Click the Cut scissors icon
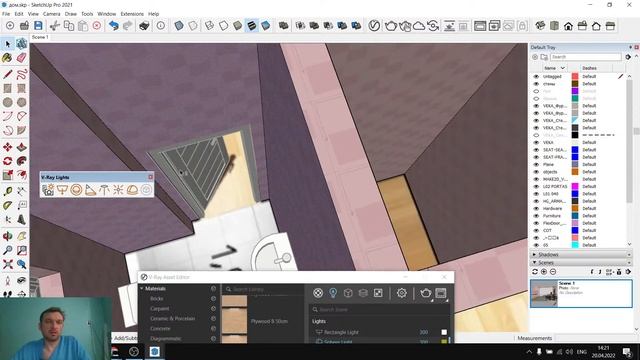This screenshot has width=640, height=360. tap(54, 26)
